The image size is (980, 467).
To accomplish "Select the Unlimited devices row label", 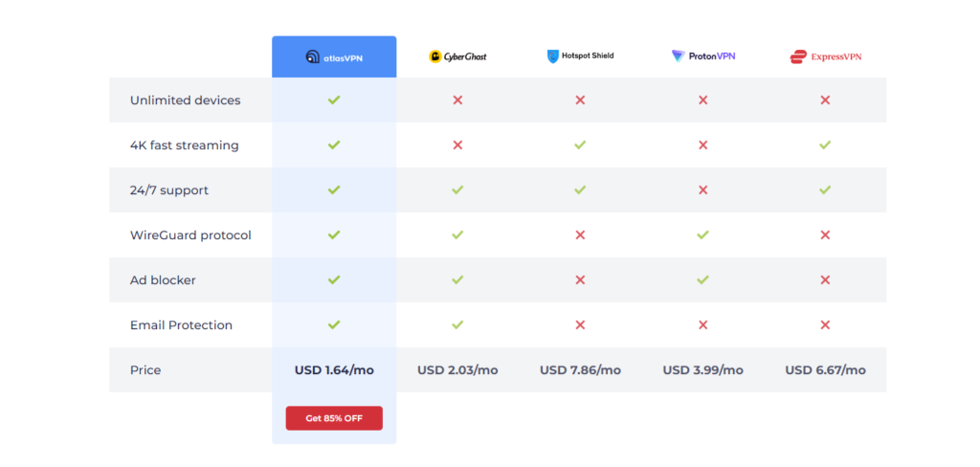I will click(185, 100).
